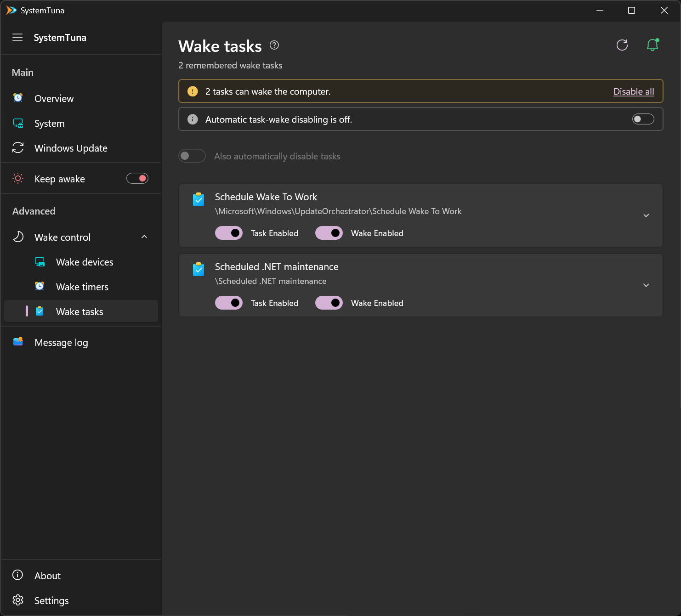Select Wake tasks in the sidebar
This screenshot has width=681, height=616.
pos(81,311)
